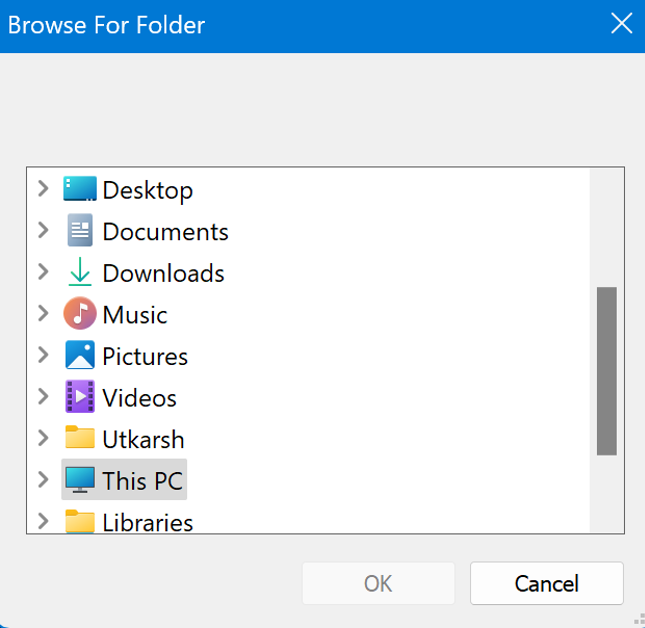Select the Libraries folder label

coord(147,522)
